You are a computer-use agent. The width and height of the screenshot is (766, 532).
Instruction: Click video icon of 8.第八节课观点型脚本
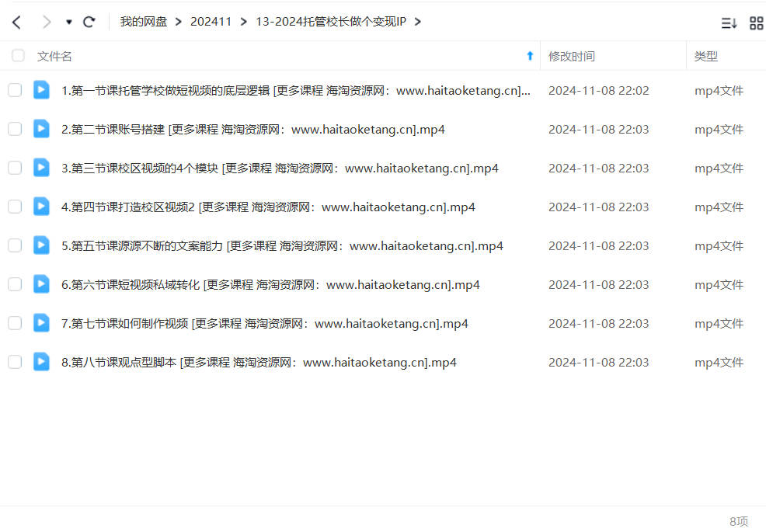tap(41, 362)
